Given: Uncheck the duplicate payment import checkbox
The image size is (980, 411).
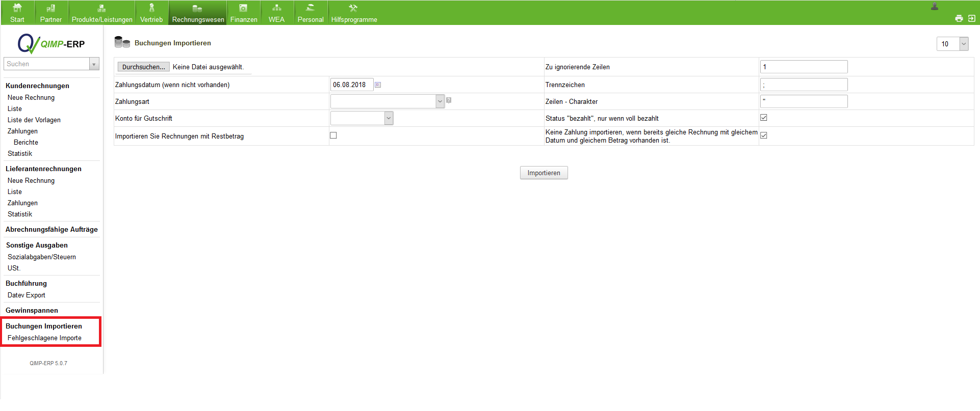Looking at the screenshot, I should click(x=764, y=135).
